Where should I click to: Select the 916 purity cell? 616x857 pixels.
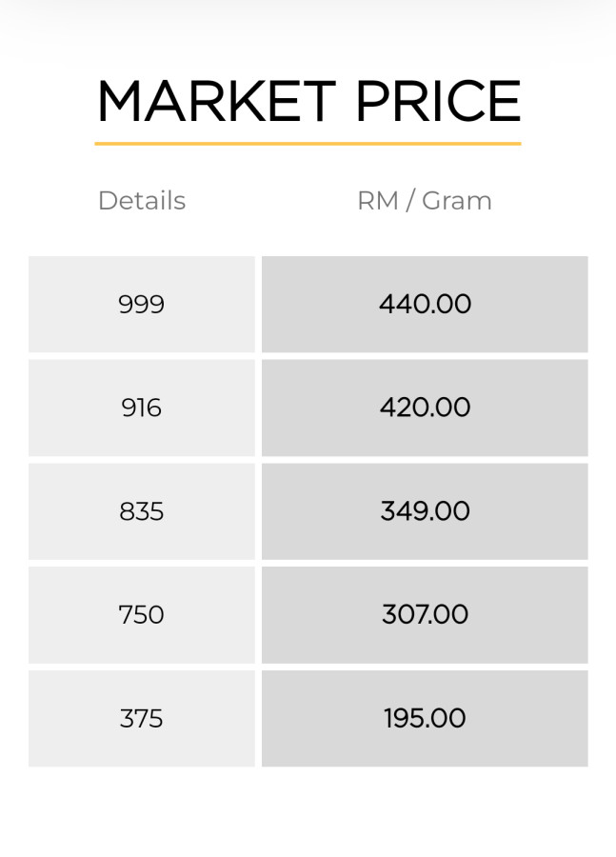[x=142, y=408]
